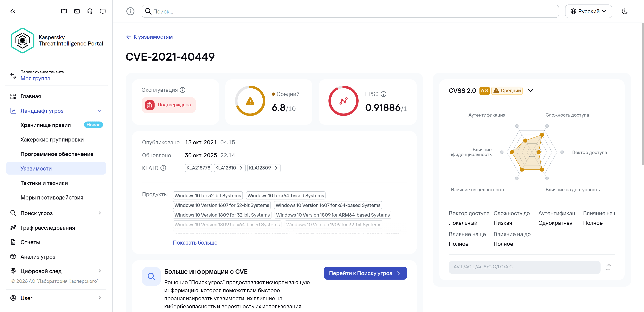Click into the Поиск search field
Image resolution: width=644 pixels, height=312 pixels.
coord(350,11)
